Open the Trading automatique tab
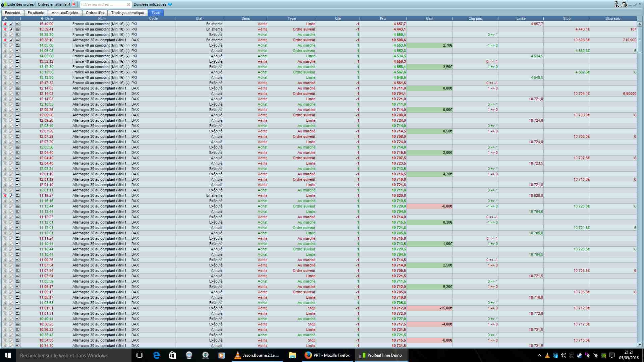The width and height of the screenshot is (644, 362). coord(127,13)
